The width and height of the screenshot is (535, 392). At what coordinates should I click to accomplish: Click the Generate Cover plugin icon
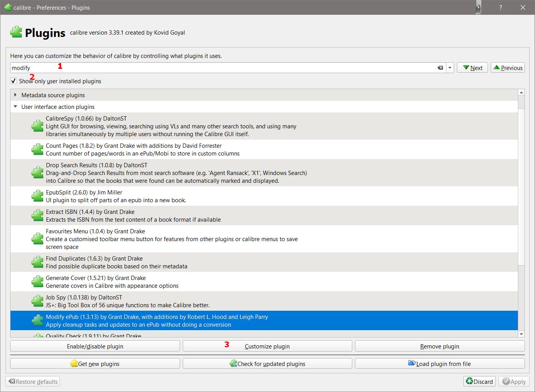(37, 282)
